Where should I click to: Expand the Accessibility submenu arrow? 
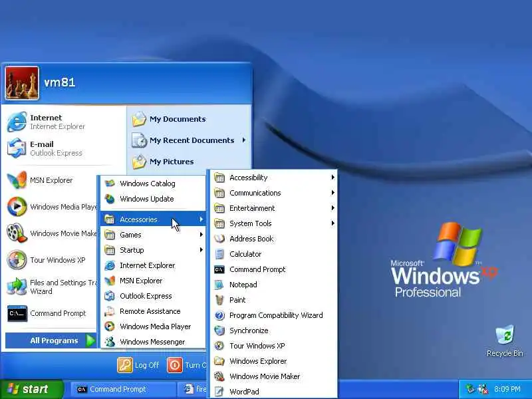tap(333, 178)
